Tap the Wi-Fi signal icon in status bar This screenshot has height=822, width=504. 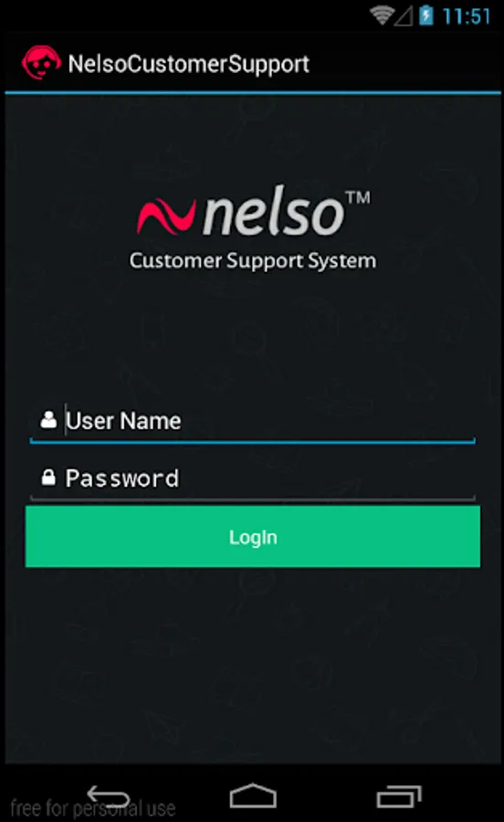pos(382,16)
